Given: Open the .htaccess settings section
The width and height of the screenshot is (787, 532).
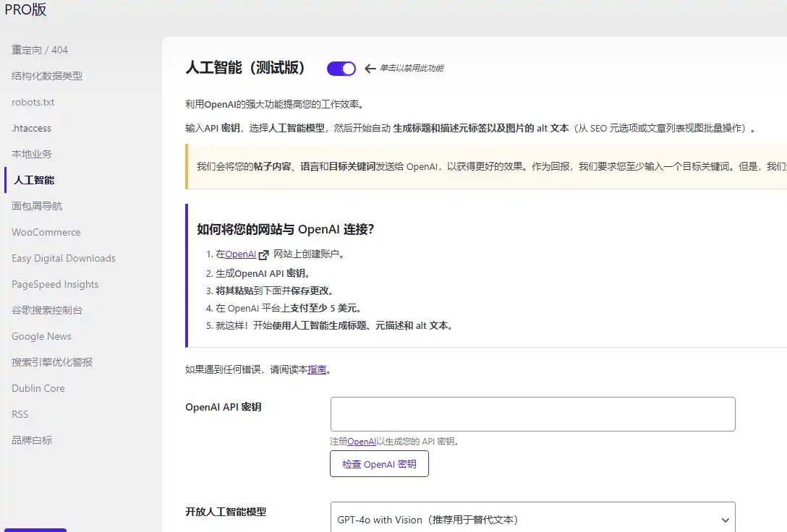Looking at the screenshot, I should pyautogui.click(x=30, y=128).
